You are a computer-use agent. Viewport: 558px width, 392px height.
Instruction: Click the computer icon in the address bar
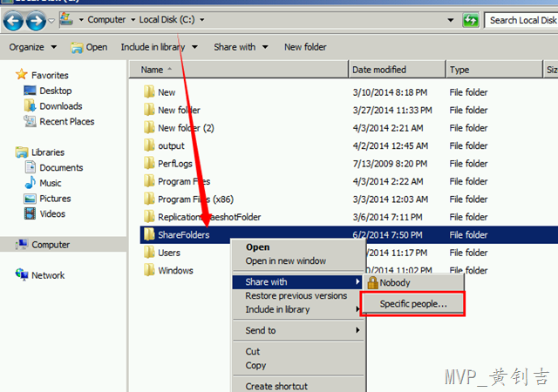tap(66, 19)
